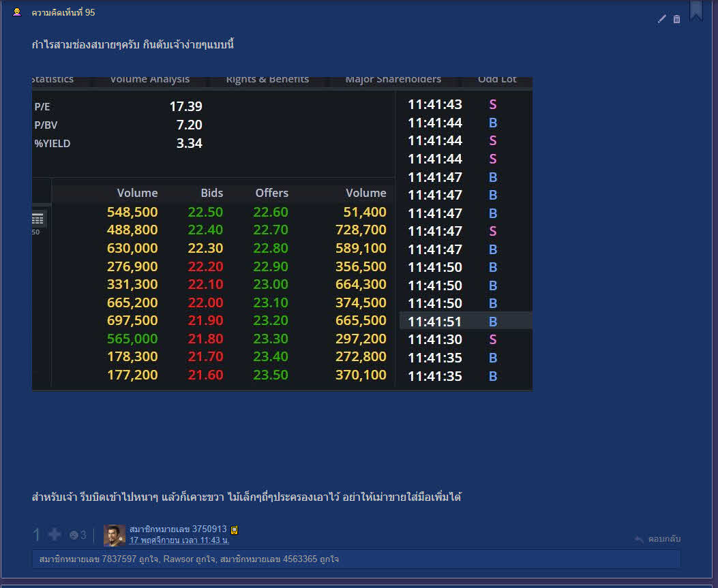Open the Major Shareholders tab
Image resolution: width=718 pixels, height=588 pixels.
click(393, 80)
